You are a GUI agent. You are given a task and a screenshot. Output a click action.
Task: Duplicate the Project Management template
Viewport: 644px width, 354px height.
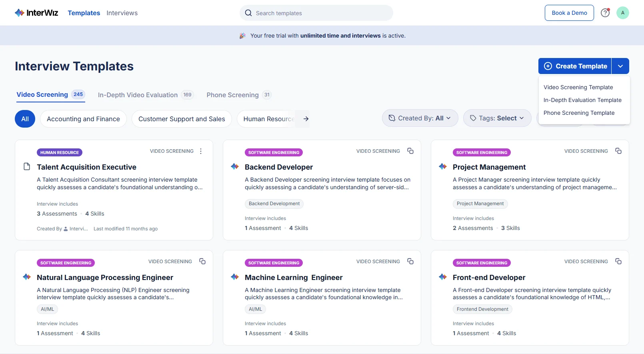click(x=618, y=151)
